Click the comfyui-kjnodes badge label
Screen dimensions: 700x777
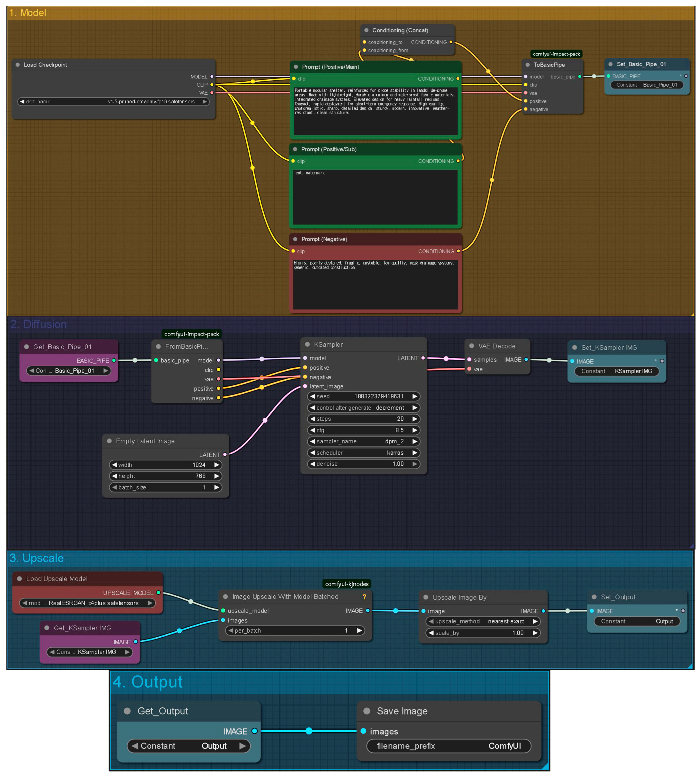click(347, 584)
